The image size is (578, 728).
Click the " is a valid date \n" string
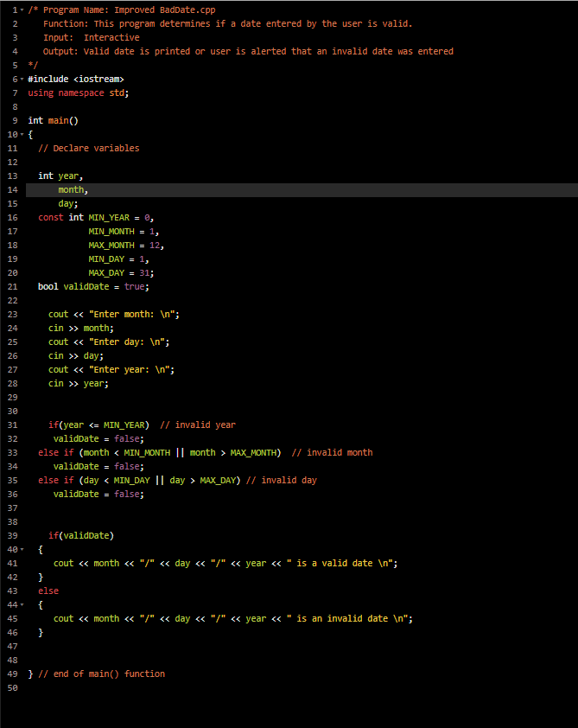(x=340, y=563)
